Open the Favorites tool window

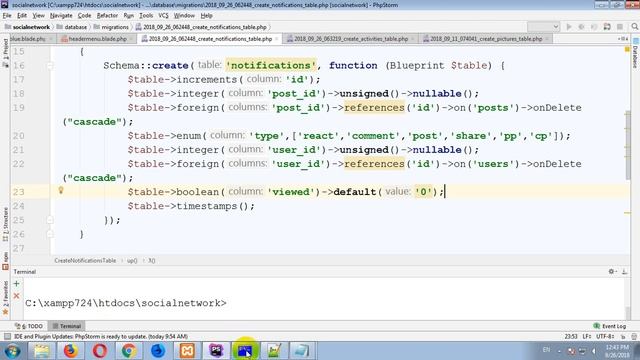point(5,297)
